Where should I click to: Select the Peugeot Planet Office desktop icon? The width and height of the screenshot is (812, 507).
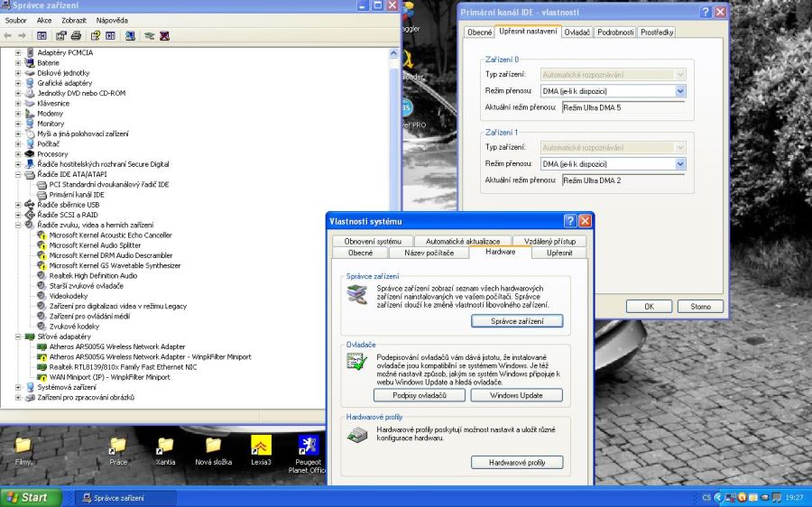(308, 448)
